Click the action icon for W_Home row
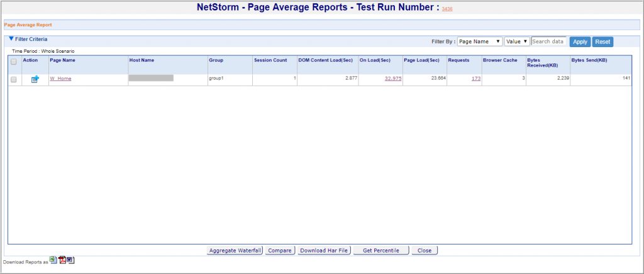This screenshot has height=274, width=644. (35, 79)
